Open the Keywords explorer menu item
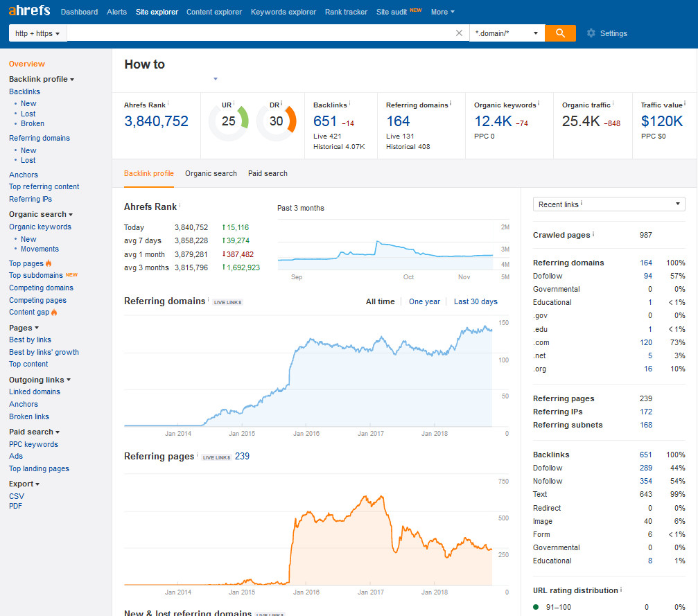This screenshot has width=698, height=616. pyautogui.click(x=283, y=12)
